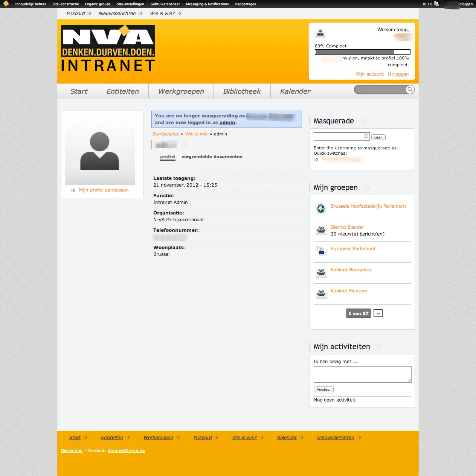Click the Gaan button
The width and height of the screenshot is (476, 476).
coord(378,137)
